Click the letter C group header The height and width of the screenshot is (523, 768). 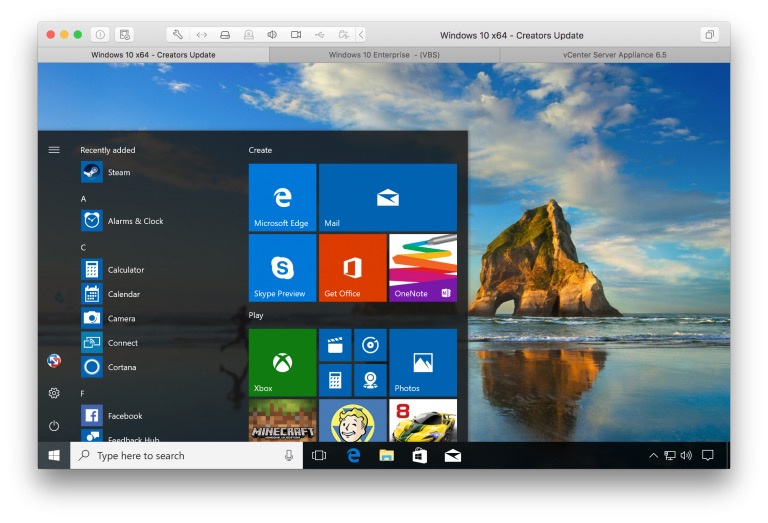coord(83,247)
